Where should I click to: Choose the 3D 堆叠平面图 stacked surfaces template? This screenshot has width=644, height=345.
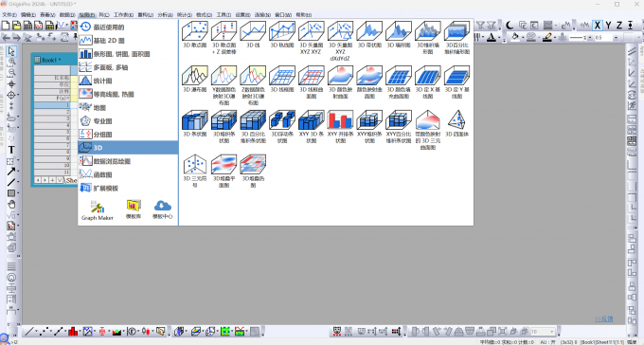click(x=224, y=172)
